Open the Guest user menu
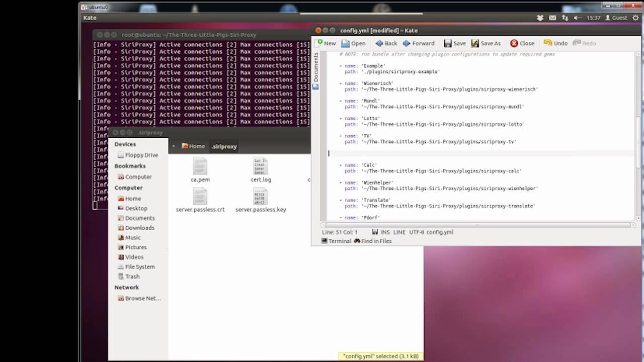 coord(616,18)
